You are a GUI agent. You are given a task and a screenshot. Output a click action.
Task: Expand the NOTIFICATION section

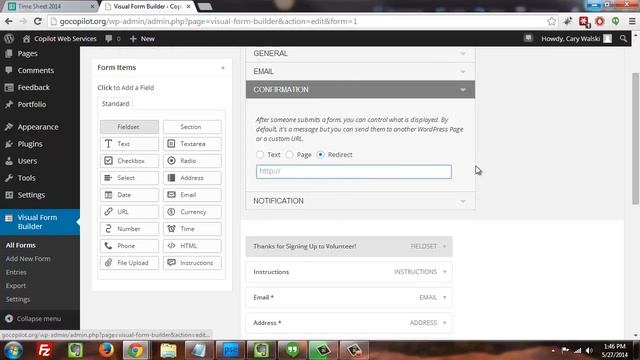[360, 201]
